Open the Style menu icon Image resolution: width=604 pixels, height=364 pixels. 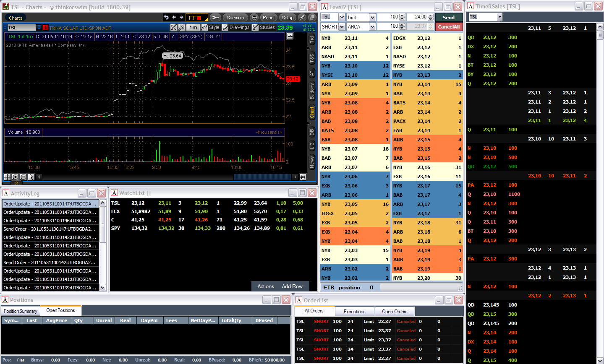point(211,27)
